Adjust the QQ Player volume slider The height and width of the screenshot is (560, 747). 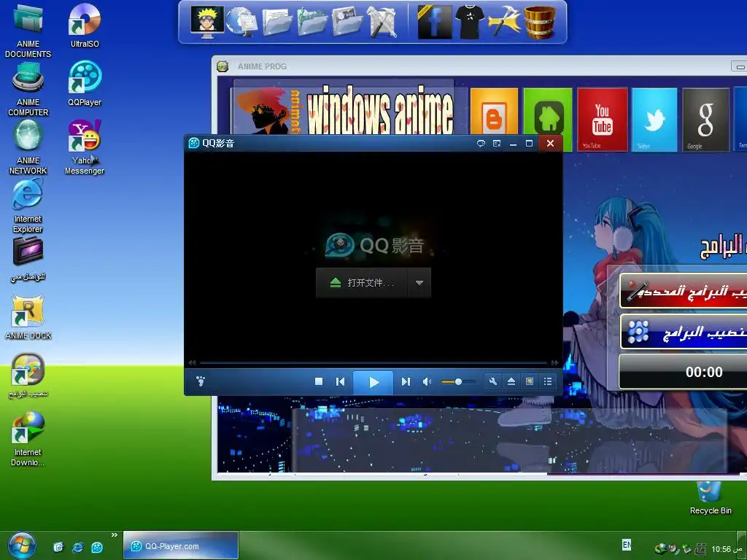click(x=458, y=381)
